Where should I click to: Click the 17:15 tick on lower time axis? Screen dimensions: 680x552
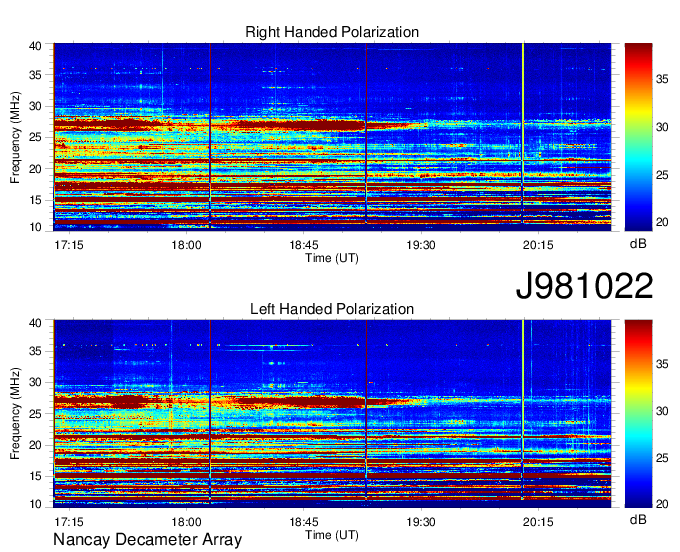tap(69, 522)
